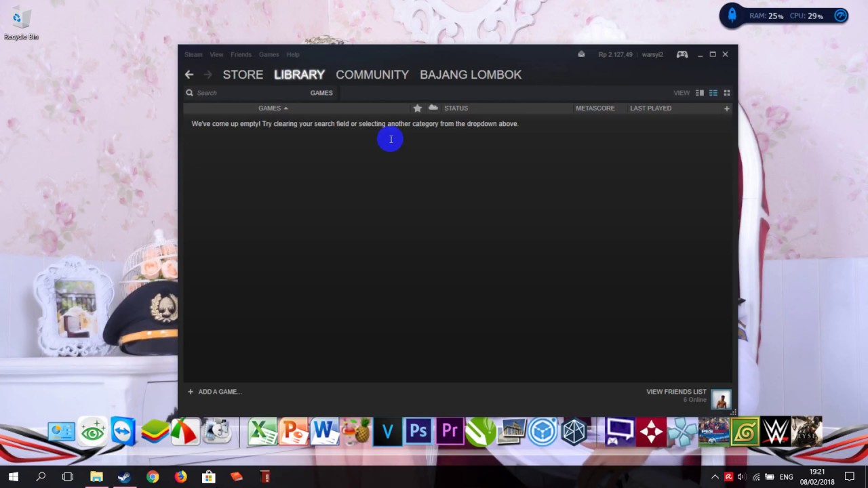Image resolution: width=868 pixels, height=488 pixels.
Task: Open the Games menu
Action: tap(269, 54)
